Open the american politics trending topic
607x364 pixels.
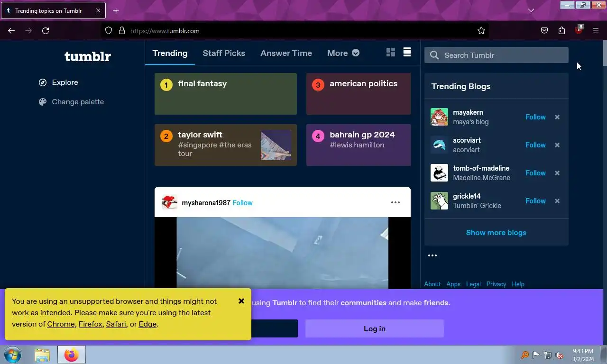359,94
